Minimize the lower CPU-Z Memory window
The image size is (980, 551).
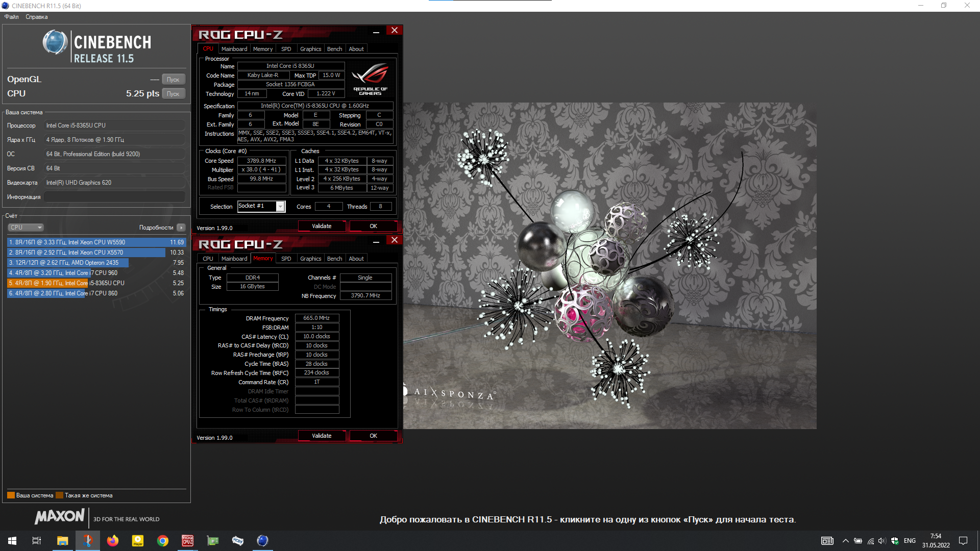[376, 242]
